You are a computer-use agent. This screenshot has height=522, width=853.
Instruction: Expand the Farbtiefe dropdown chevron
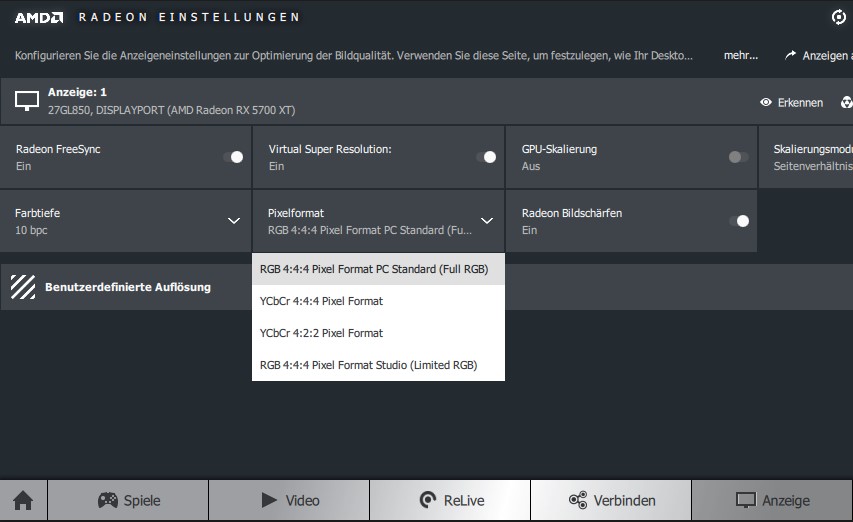coord(234,221)
